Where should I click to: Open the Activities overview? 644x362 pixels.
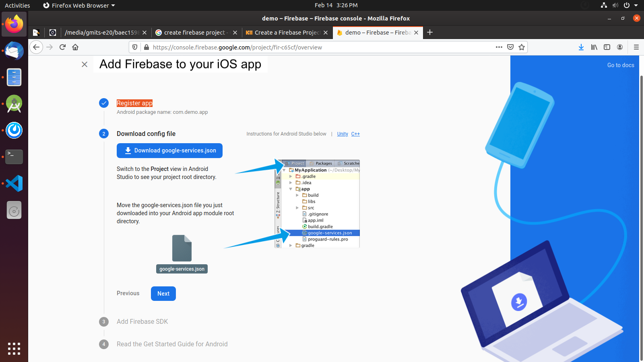pyautogui.click(x=17, y=5)
